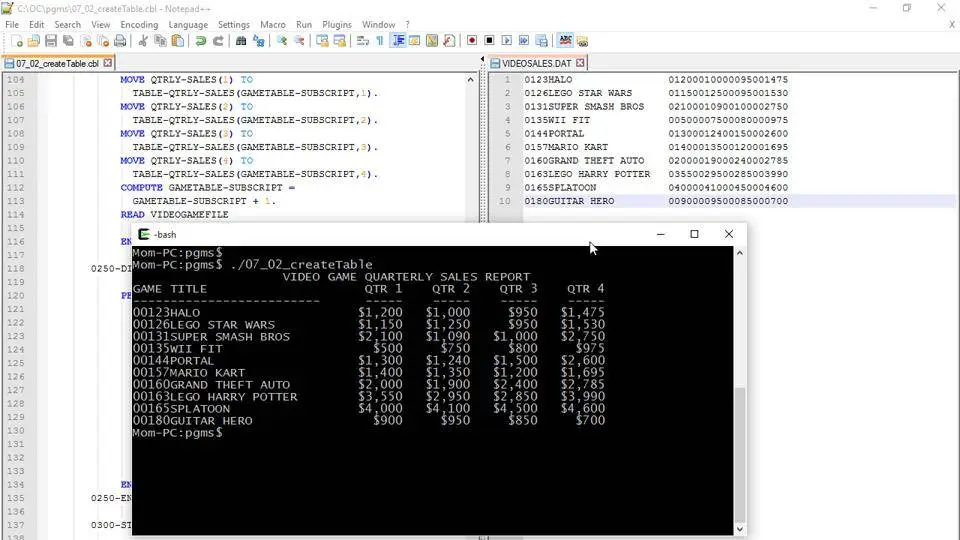Open the Run menu
The image size is (960, 540).
coord(304,24)
